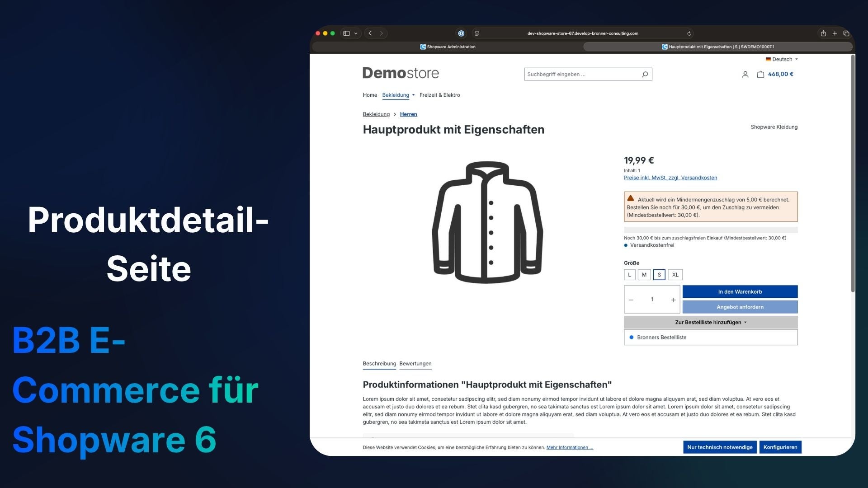Open Preise inkl. MwSt. zzgl. Versandkosten link
The width and height of the screenshot is (868, 488).
click(x=670, y=178)
